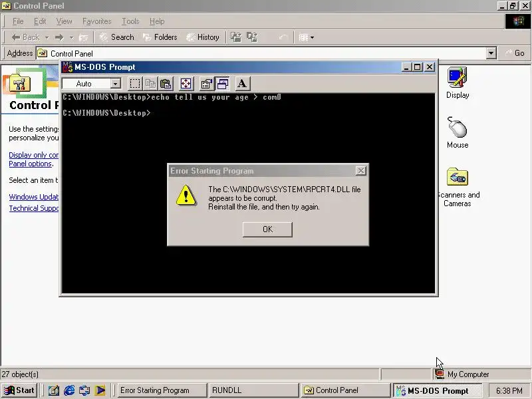Viewport: 532px width, 399px height.
Task: Click the Font 'A' icon in MS-DOS toolbar
Action: (x=242, y=84)
